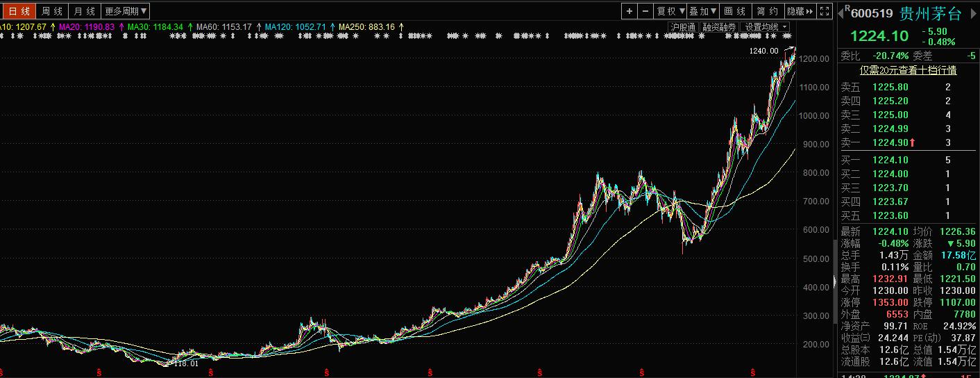Select the 买一 1224.10 bid row
The height and width of the screenshot is (378, 980).
click(909, 160)
